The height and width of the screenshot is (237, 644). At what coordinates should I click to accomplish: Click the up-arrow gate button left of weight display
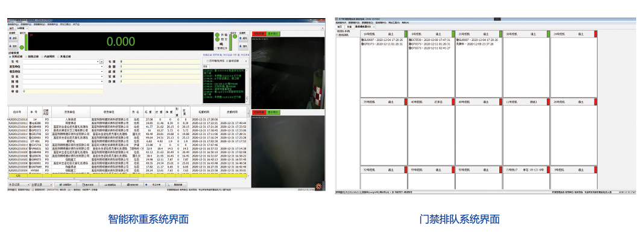(x=13, y=38)
